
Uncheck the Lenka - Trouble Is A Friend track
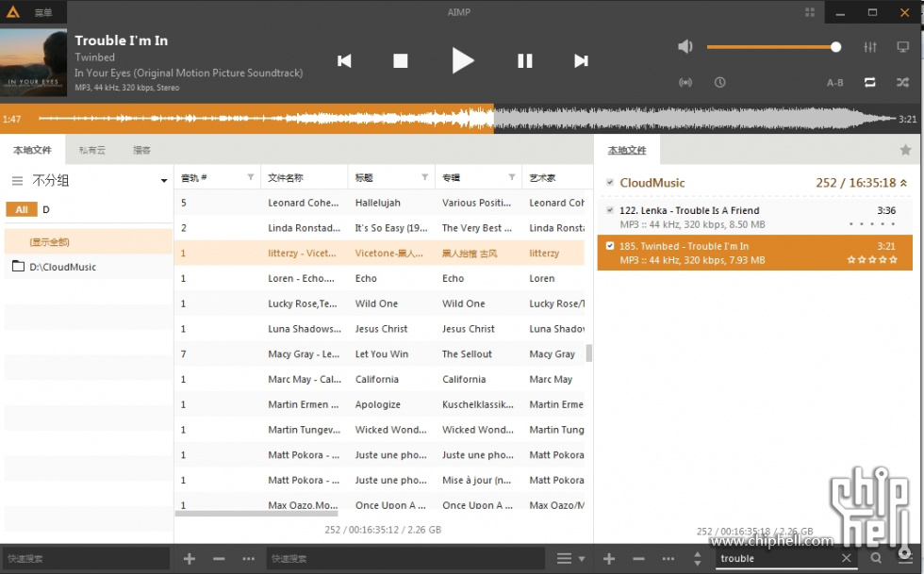[x=610, y=210]
